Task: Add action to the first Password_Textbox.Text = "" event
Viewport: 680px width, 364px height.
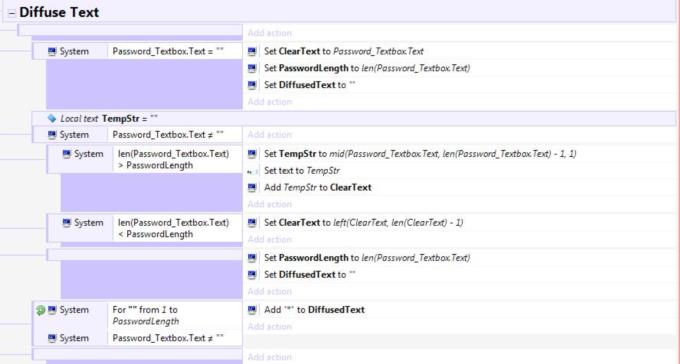Action: (270, 102)
